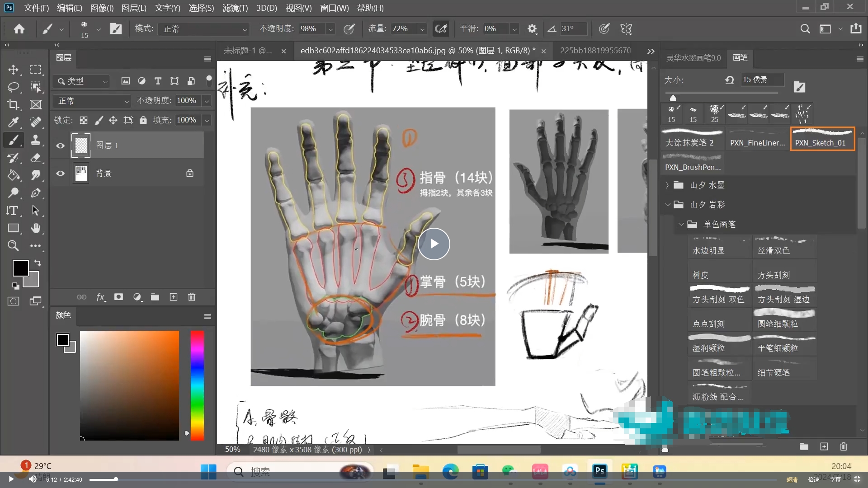868x488 pixels.
Task: Hide the 背景 layer visibility
Action: coord(60,174)
